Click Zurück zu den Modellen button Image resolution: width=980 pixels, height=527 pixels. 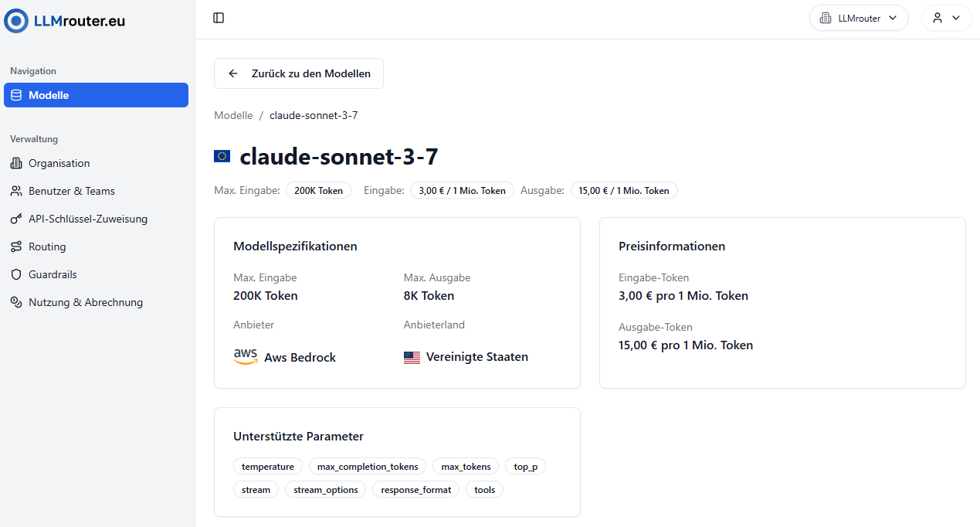299,73
